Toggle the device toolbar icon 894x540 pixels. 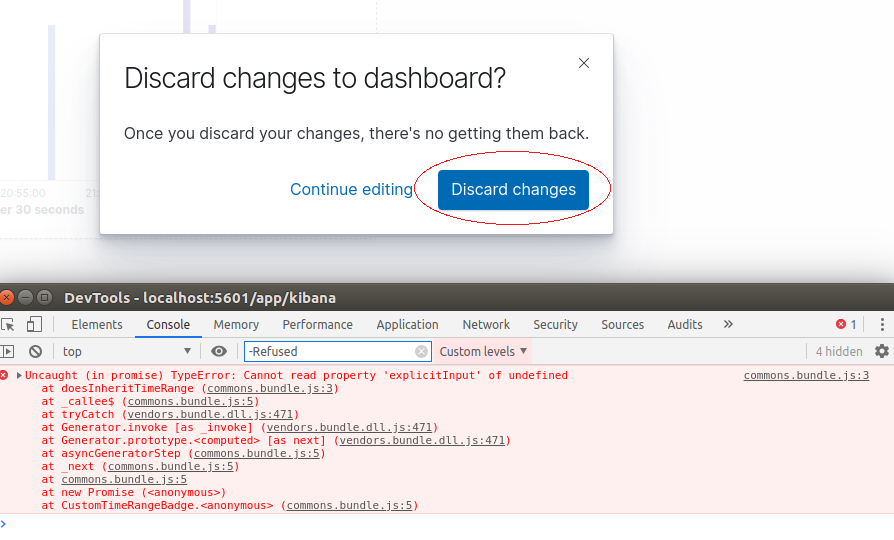[34, 324]
